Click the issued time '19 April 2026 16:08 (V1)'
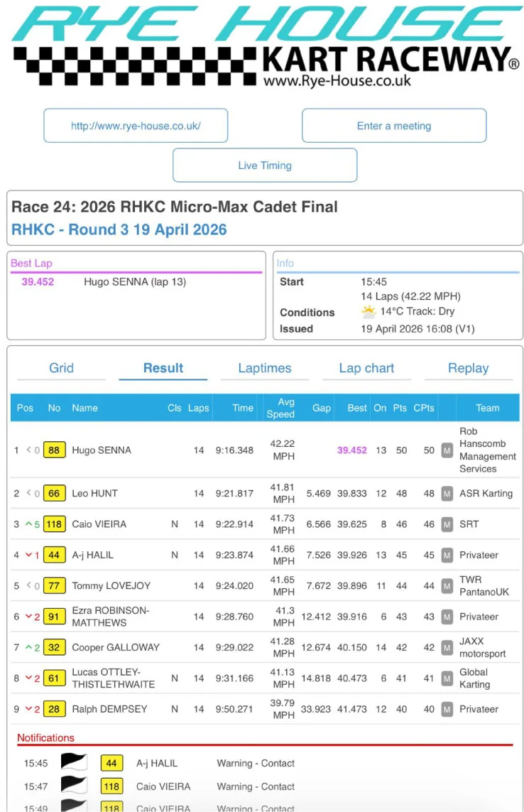524x812 pixels. (418, 329)
